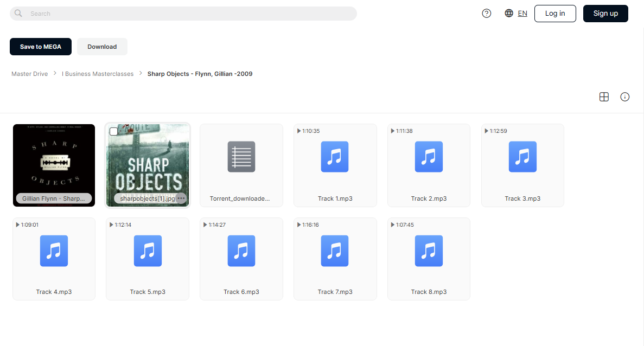Click the Track 7.mp3 file name
The width and height of the screenshot is (644, 346).
coord(335,292)
